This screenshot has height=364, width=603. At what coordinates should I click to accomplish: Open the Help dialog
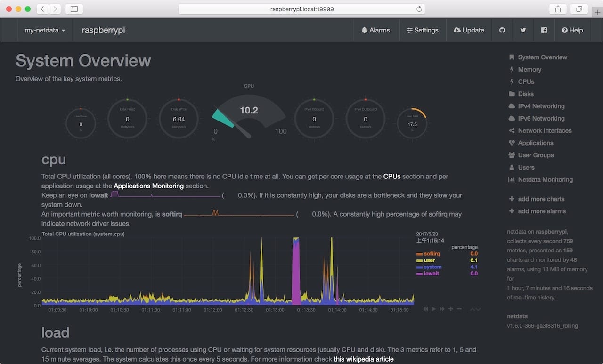click(x=572, y=30)
